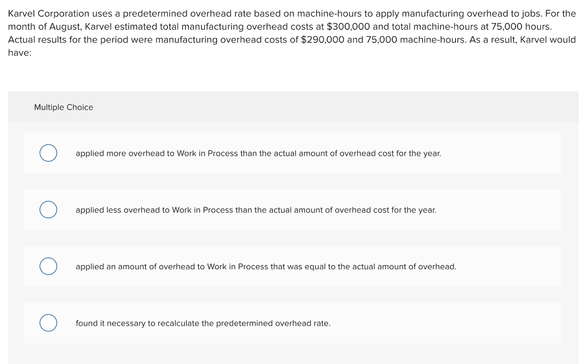Image resolution: width=588 pixels, height=364 pixels.
Task: Select the 'applied less overhead' radio button
Action: pos(48,210)
